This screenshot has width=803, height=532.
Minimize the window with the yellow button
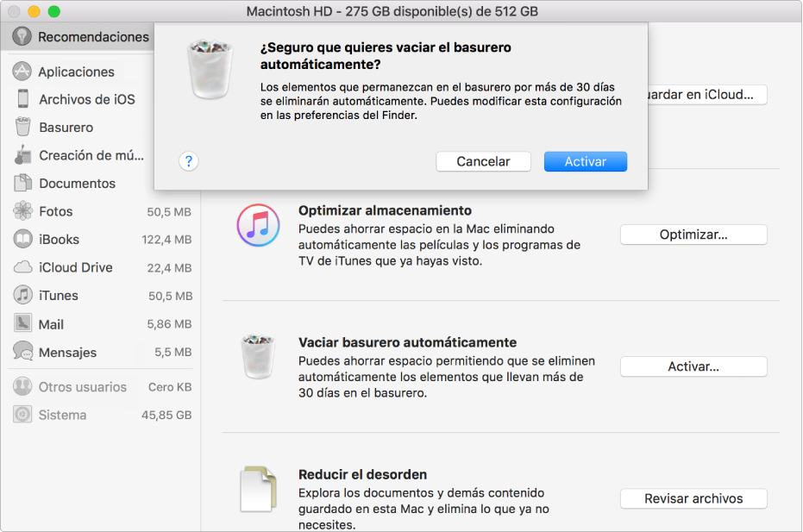[x=34, y=11]
